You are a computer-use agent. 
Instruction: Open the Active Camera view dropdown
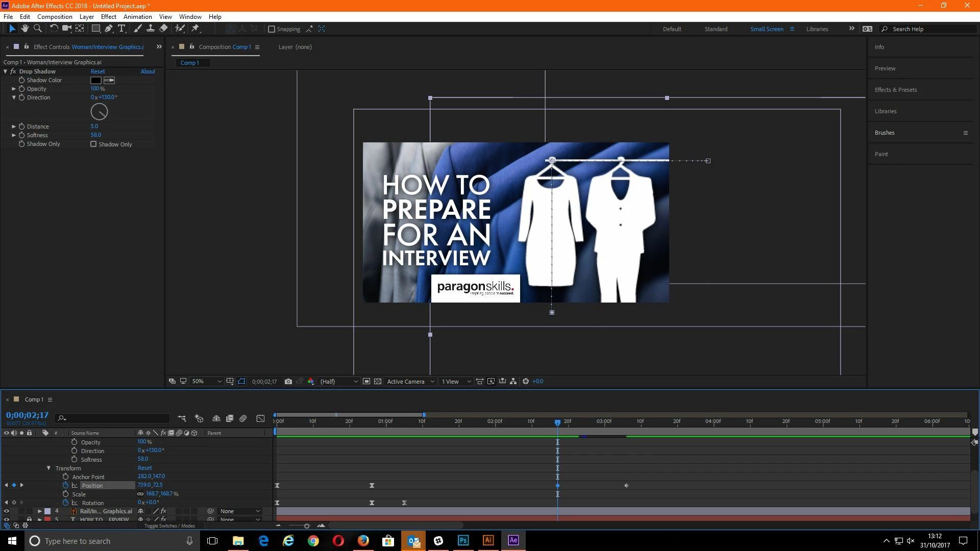(410, 382)
